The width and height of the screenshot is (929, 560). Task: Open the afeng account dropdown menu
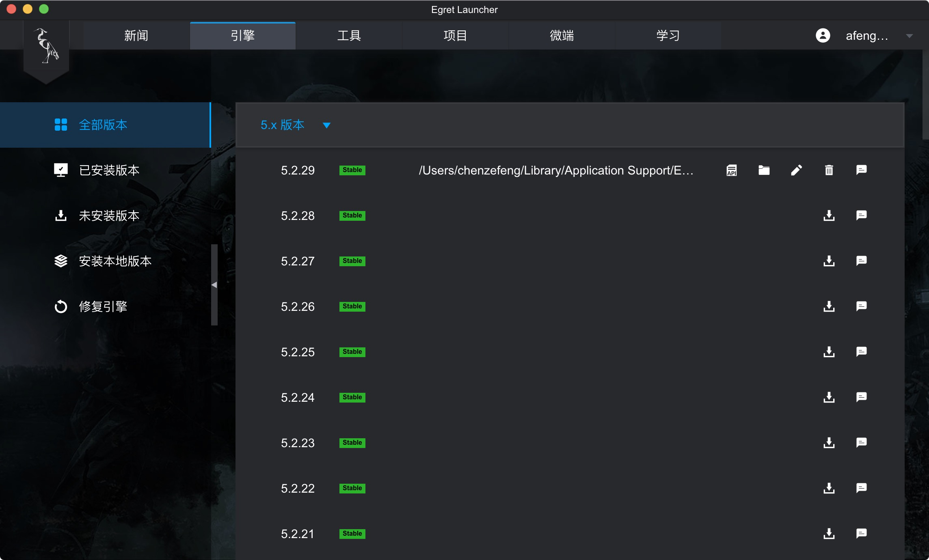tap(909, 36)
